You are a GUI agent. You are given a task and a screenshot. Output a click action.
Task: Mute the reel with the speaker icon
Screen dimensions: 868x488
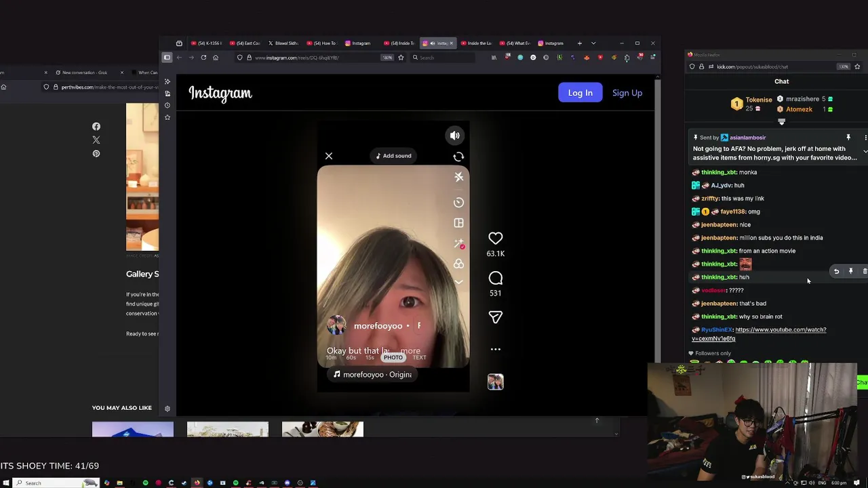point(455,136)
